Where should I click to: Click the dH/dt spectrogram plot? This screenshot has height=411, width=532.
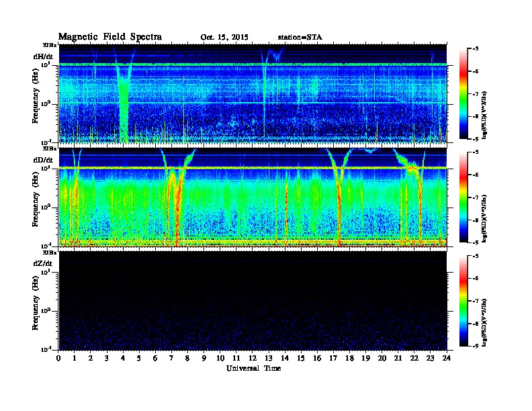tap(253, 93)
